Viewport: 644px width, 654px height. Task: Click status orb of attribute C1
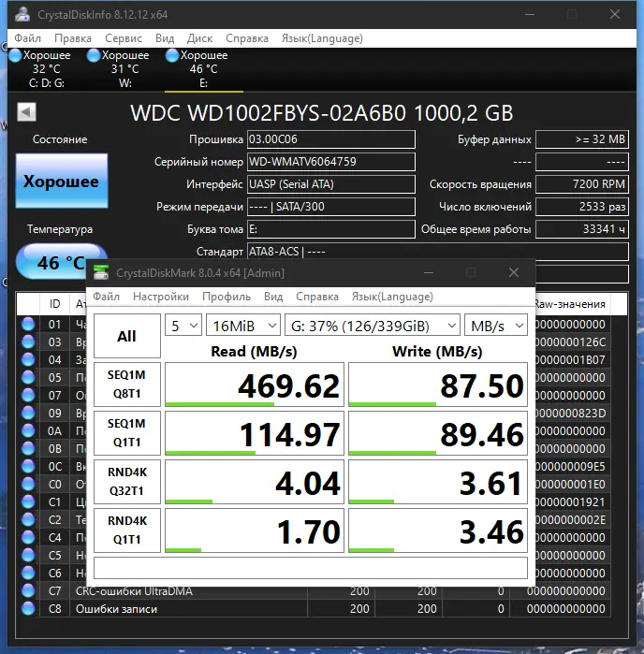28,501
